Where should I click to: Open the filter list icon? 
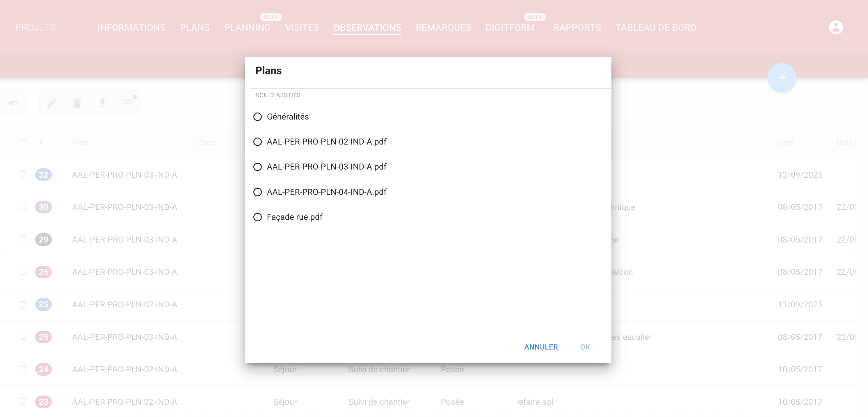pyautogui.click(x=127, y=103)
